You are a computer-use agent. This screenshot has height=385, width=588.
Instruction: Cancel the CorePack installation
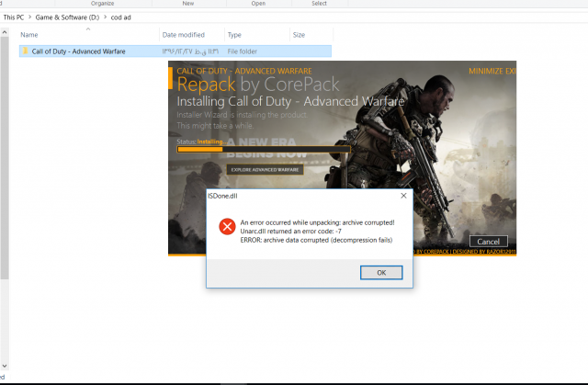point(488,242)
